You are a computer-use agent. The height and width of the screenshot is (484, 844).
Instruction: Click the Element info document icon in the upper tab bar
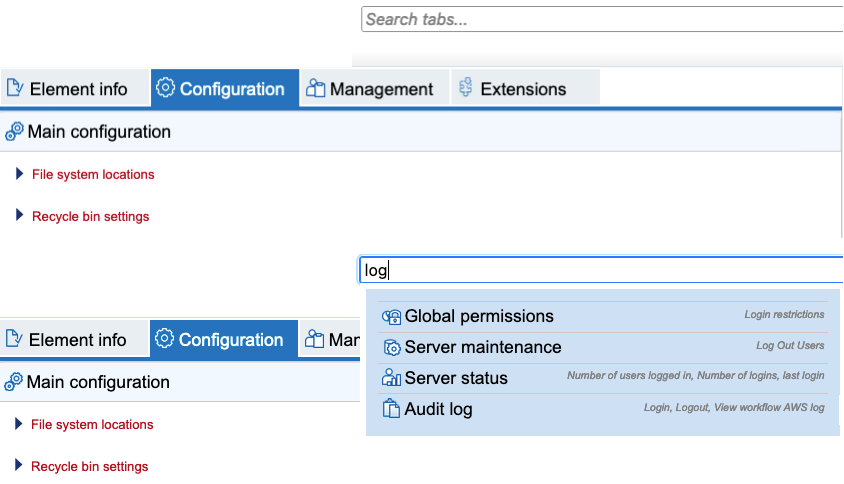pyautogui.click(x=15, y=87)
